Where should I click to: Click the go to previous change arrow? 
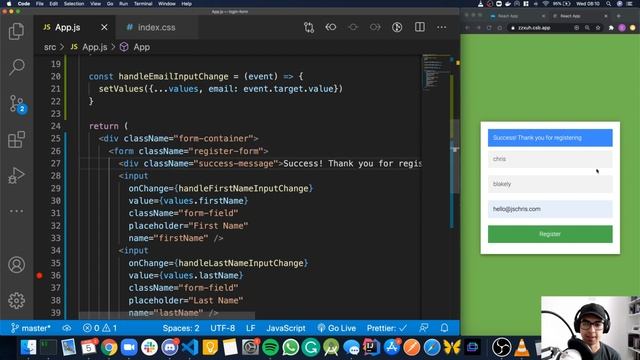click(331, 27)
